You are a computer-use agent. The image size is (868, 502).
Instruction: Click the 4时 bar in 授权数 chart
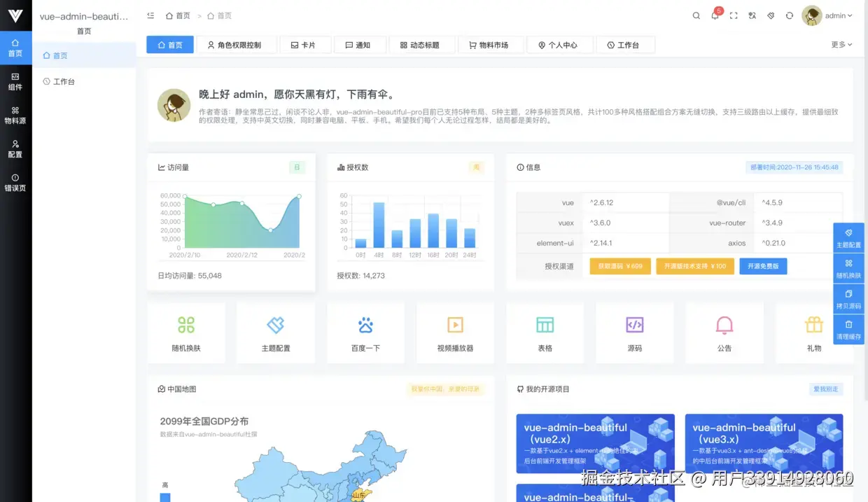tap(379, 225)
